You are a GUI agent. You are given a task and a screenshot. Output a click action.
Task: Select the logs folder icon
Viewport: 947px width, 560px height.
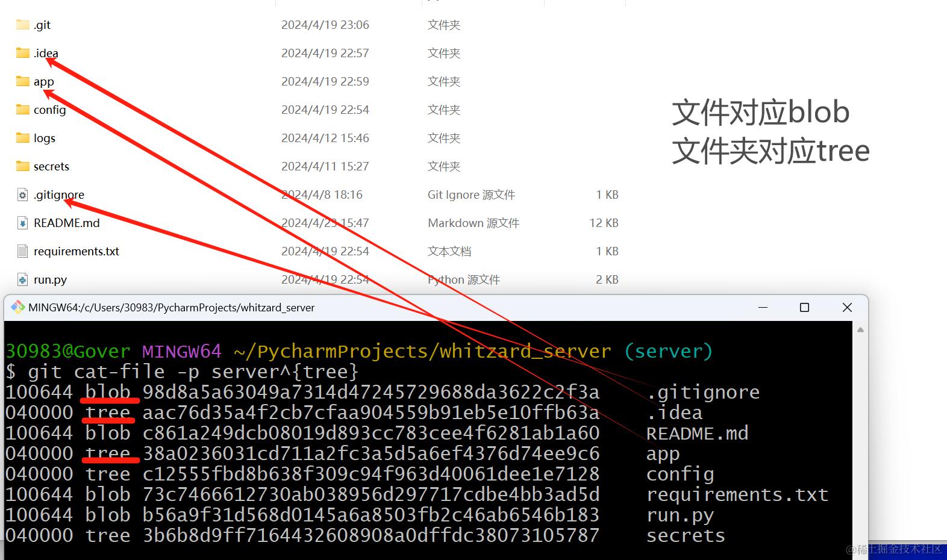23,138
